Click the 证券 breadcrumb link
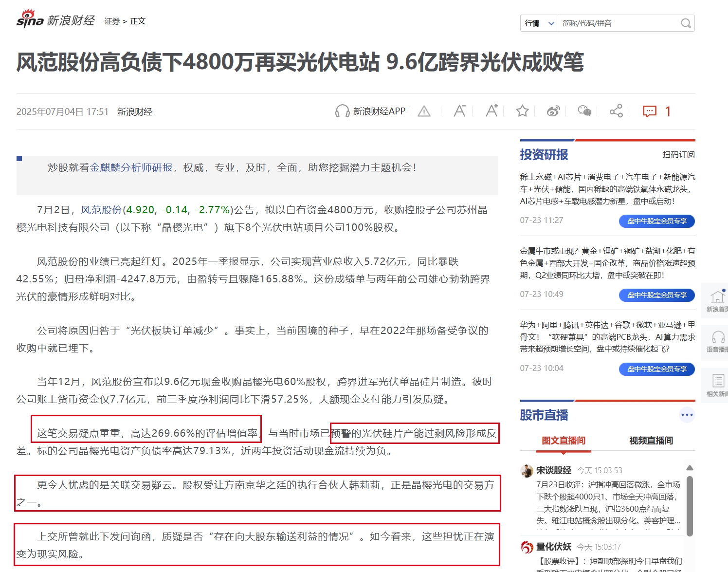 tap(112, 21)
